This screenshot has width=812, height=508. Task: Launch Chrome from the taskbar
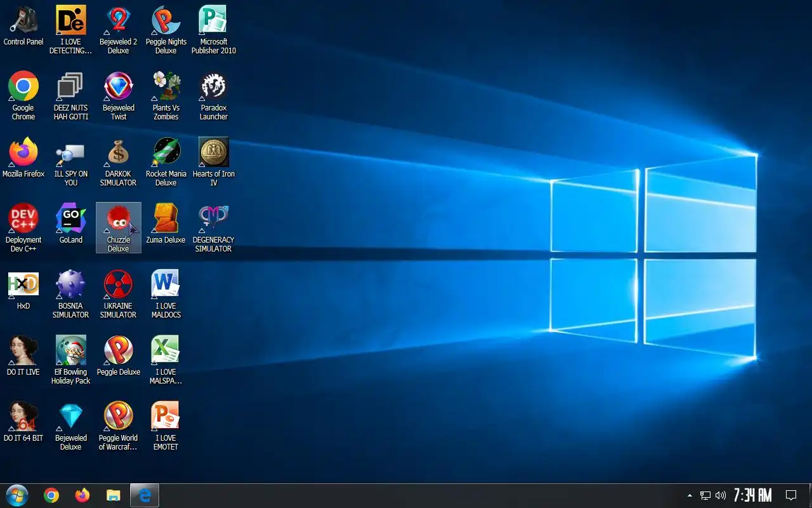[x=51, y=495]
